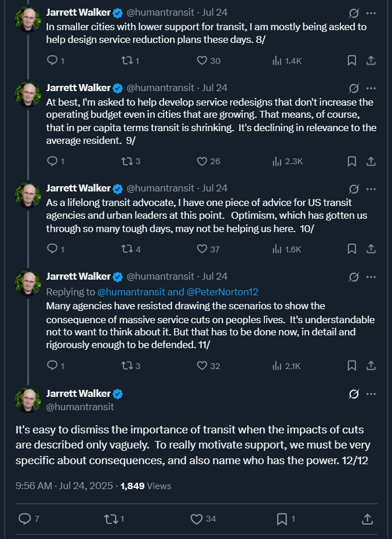Share the 9/ tweet about service redesigns
This screenshot has width=392, height=539.
tap(371, 161)
